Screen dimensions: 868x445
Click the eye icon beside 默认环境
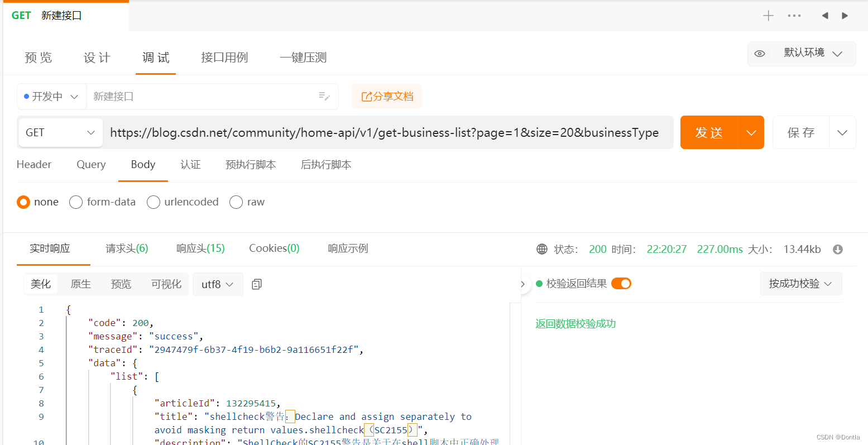[x=760, y=54]
